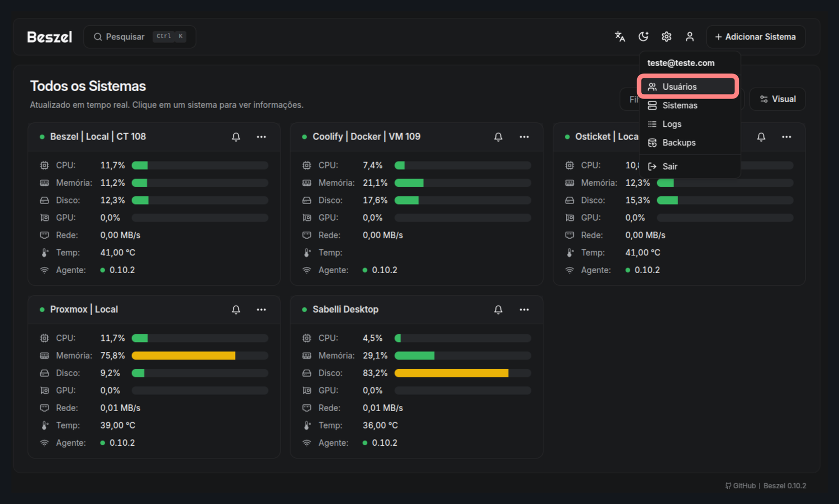
Task: Open alerts bell for Beszel Local CT 108
Action: (236, 137)
